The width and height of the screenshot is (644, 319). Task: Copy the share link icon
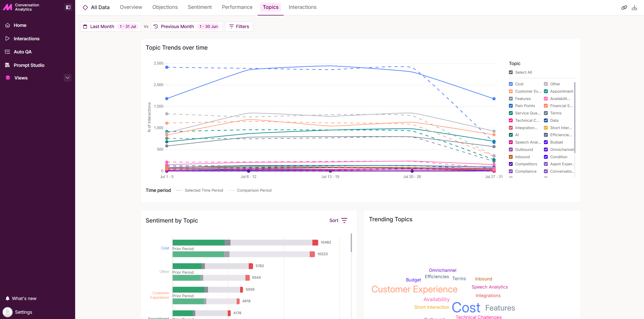tap(624, 8)
